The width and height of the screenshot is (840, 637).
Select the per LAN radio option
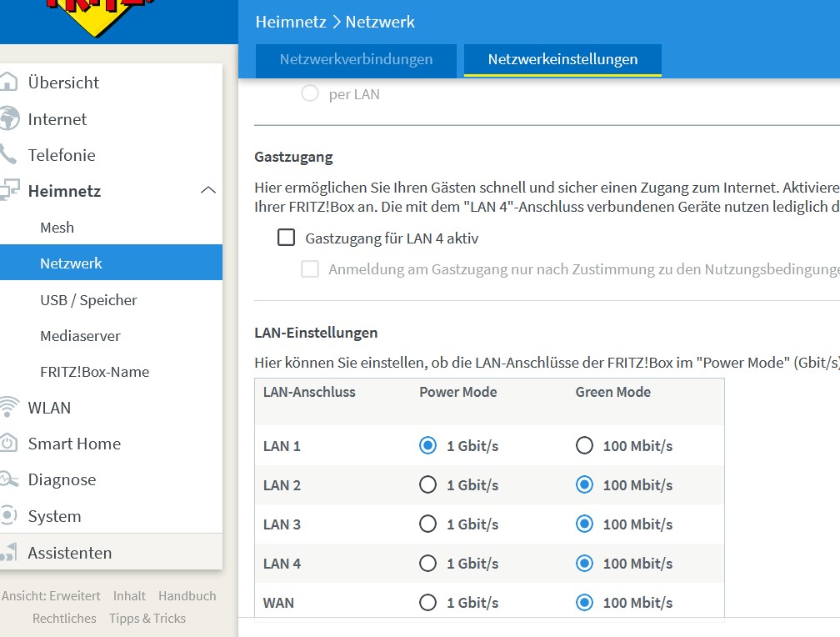point(309,94)
